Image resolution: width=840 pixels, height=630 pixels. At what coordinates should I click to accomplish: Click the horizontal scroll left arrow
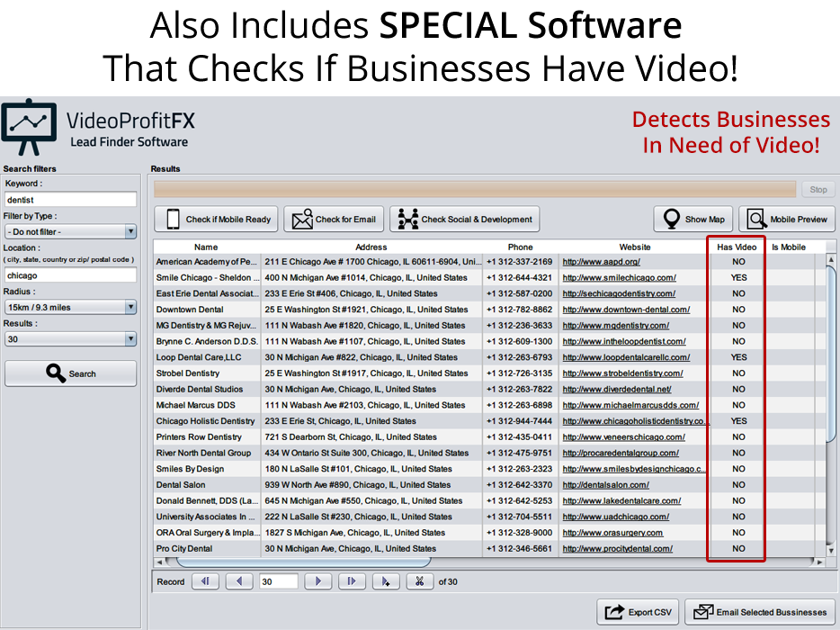[159, 562]
